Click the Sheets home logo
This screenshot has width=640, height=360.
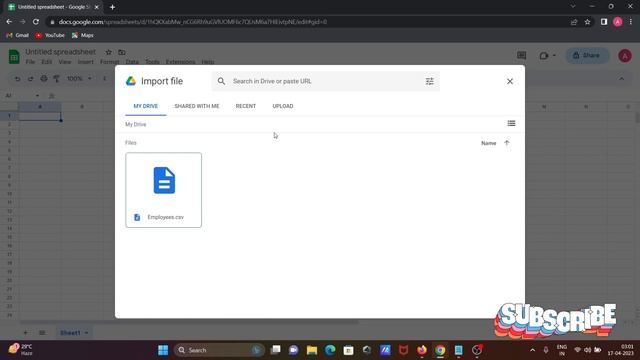coord(14,56)
